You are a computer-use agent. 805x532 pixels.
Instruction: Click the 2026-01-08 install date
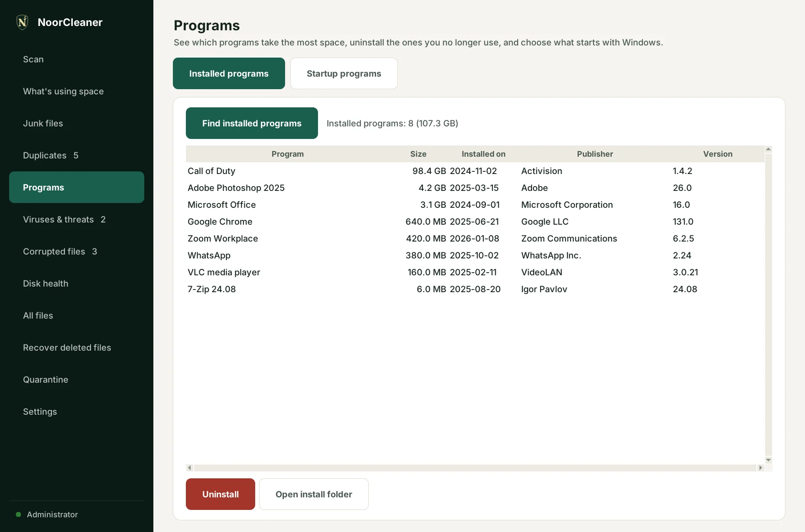[474, 239]
